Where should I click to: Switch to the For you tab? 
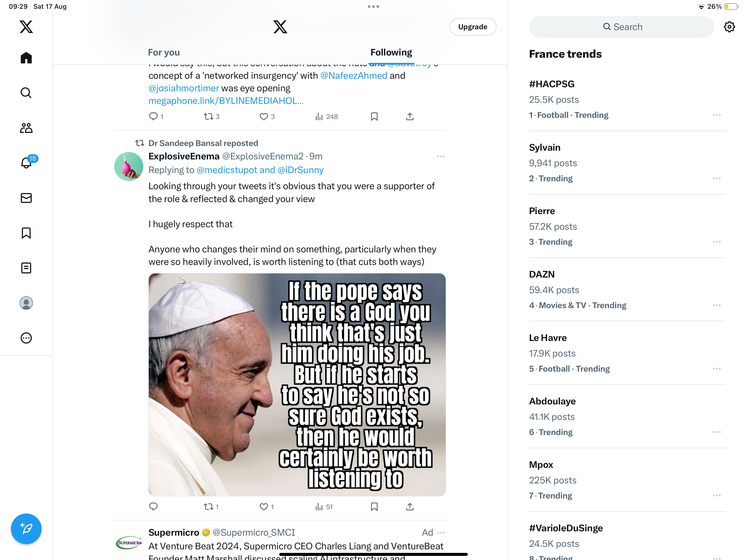164,52
